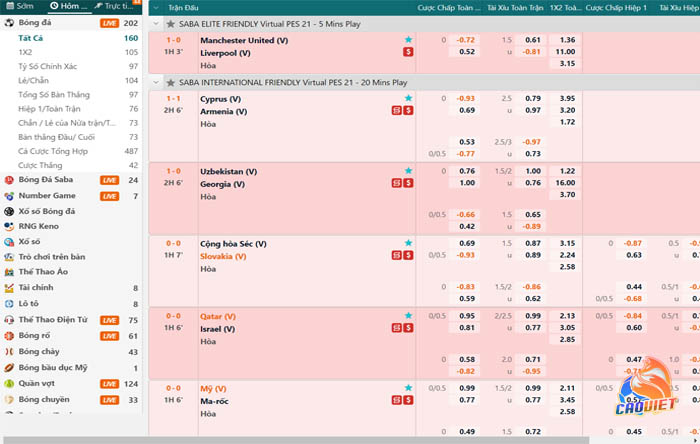
Task: Open scoreboard icon for Mỹ vs Ma-rốc match
Action: click(x=396, y=400)
